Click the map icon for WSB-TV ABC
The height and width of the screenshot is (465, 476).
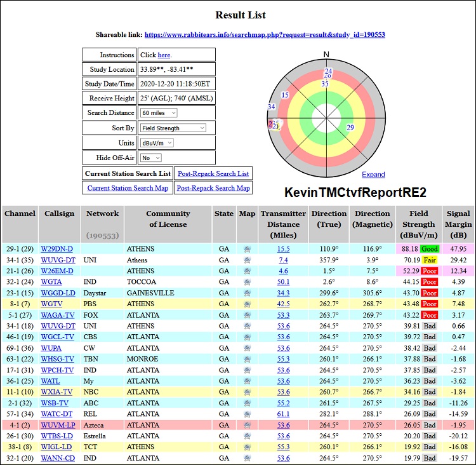pyautogui.click(x=247, y=403)
